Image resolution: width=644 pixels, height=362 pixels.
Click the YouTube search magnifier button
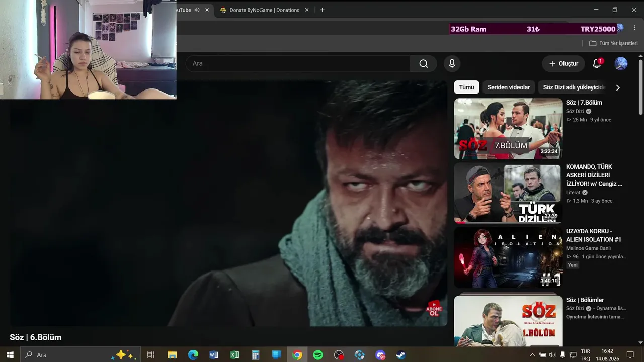pos(424,64)
